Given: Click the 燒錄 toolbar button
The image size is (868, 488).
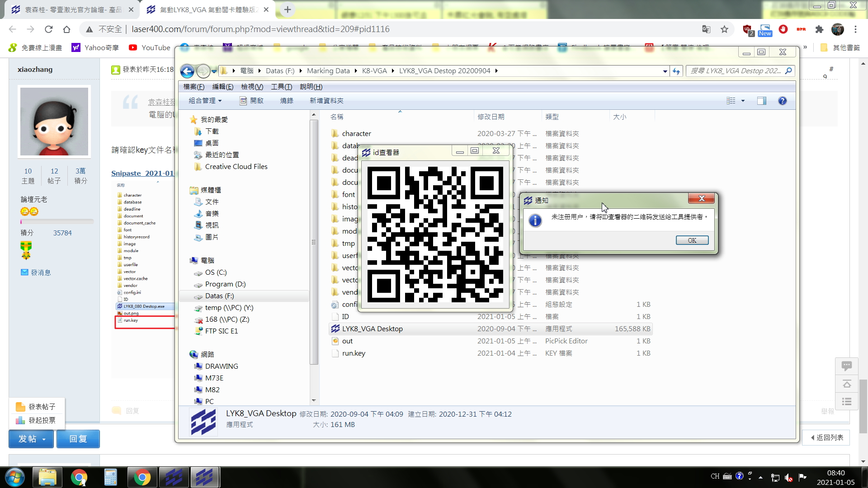Looking at the screenshot, I should click(x=287, y=101).
